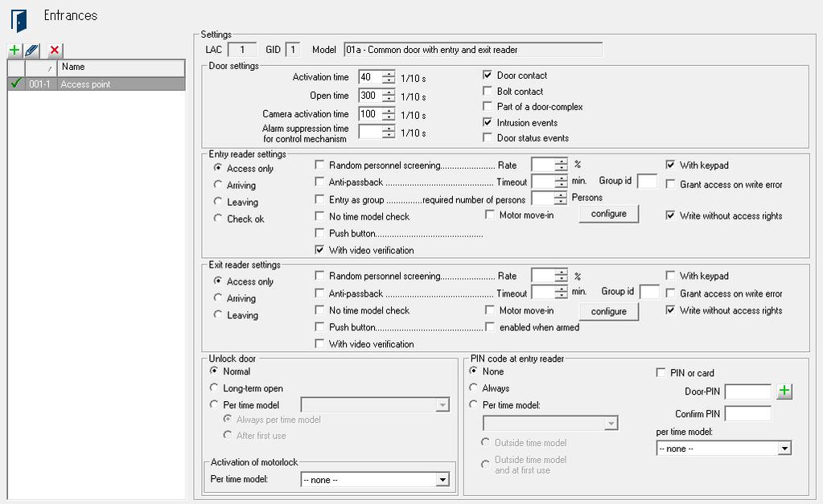This screenshot has width=823, height=504.
Task: Select Arriving in Exit reader settings
Action: tap(218, 297)
